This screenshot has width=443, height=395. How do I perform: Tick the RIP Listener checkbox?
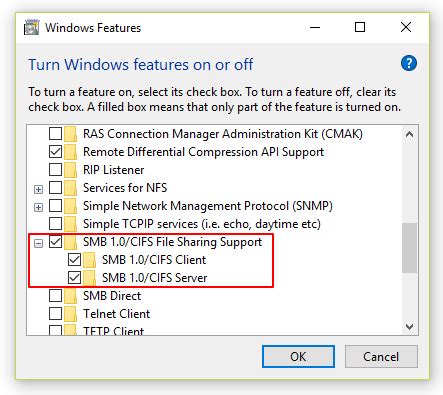click(x=55, y=170)
